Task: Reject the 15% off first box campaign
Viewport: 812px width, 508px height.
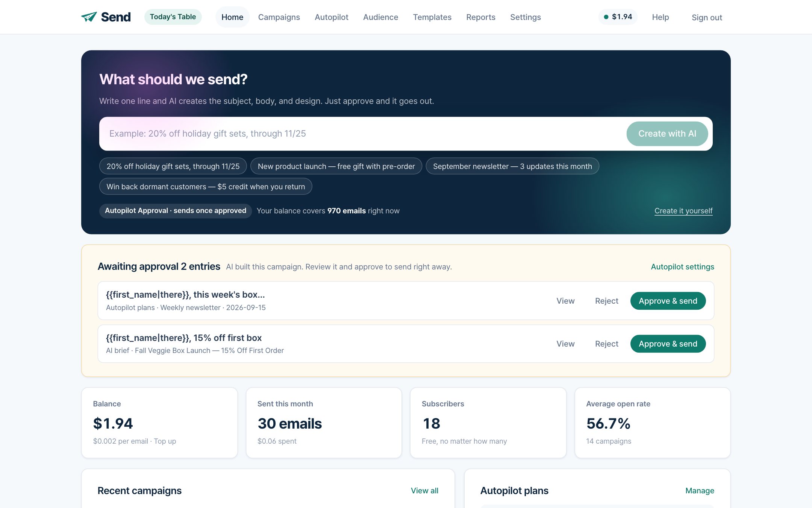Action: pos(606,344)
